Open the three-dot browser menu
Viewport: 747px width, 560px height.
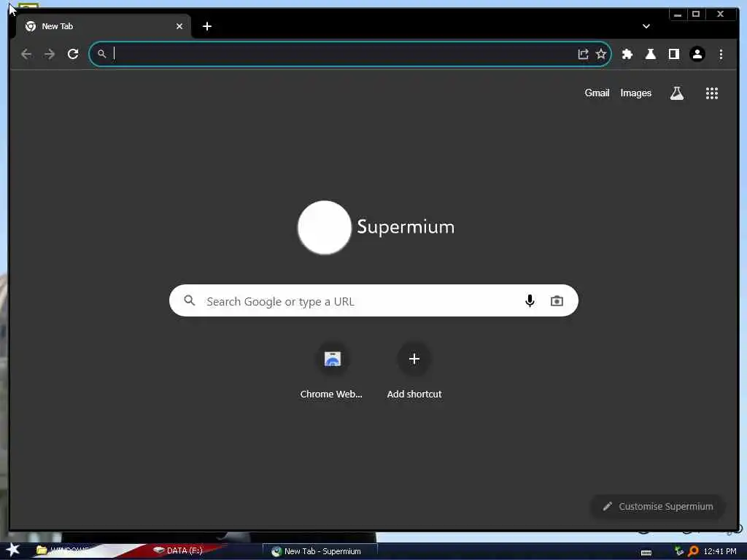pos(721,54)
